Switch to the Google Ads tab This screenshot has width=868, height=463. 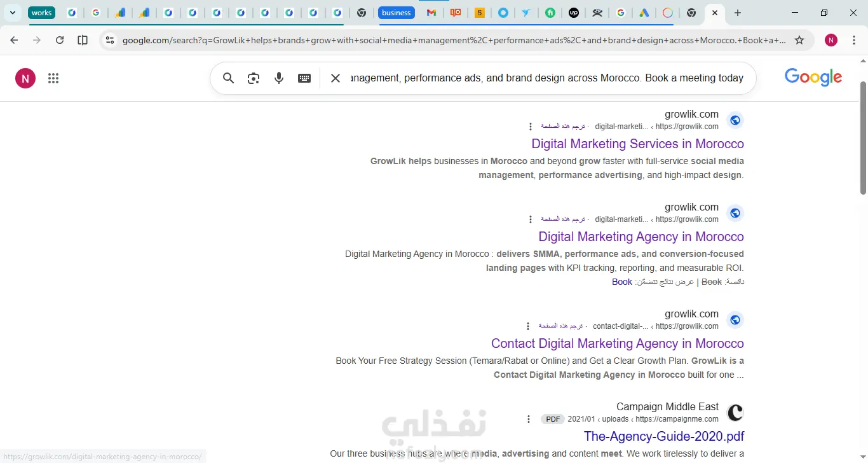644,13
